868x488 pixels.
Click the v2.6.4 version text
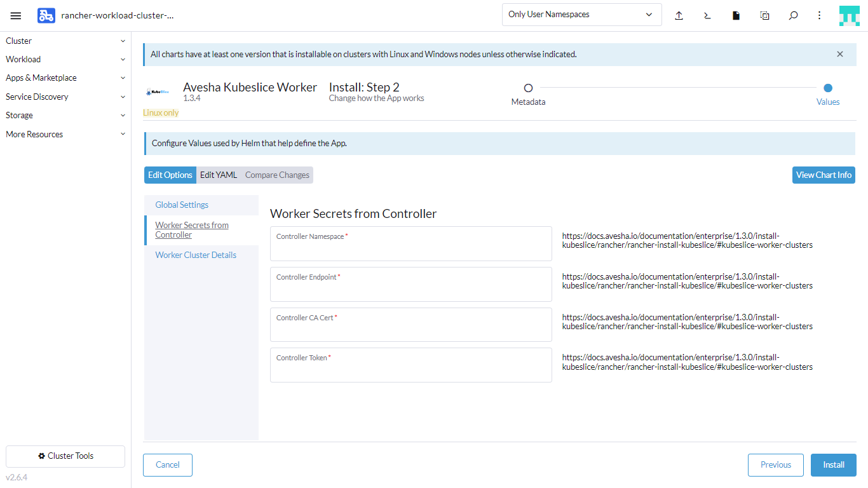click(17, 478)
